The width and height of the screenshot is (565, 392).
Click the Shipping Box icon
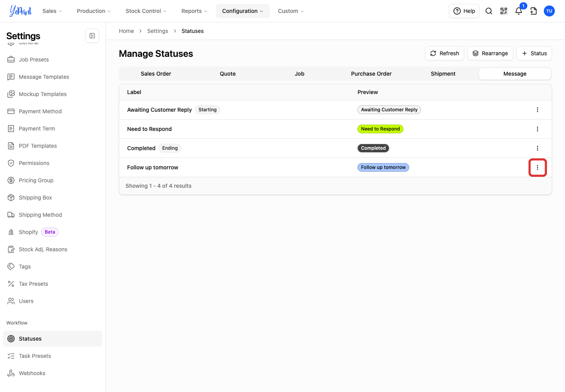click(11, 198)
